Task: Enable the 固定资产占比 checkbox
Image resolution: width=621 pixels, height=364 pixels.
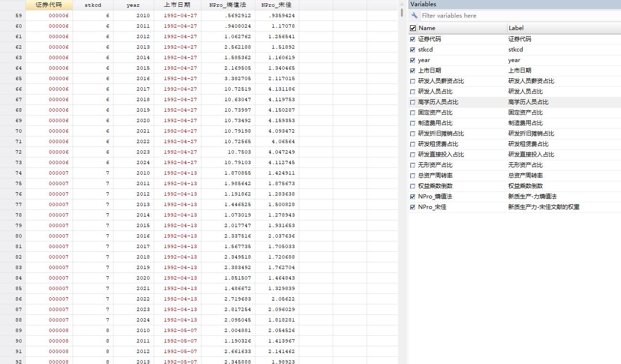Action: pyautogui.click(x=412, y=112)
